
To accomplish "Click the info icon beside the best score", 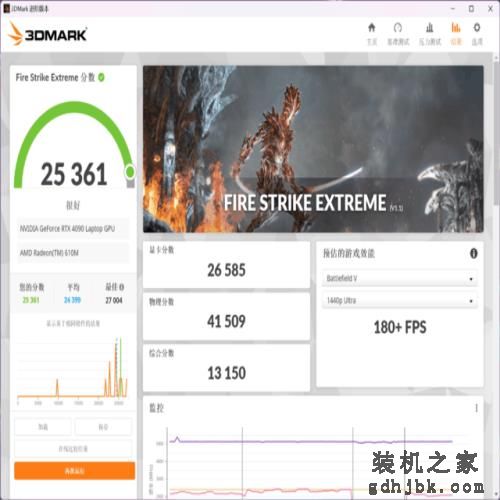I will tap(122, 287).
